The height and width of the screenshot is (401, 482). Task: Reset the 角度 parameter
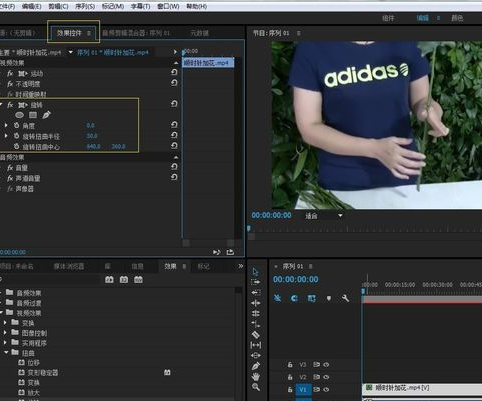pos(174,125)
